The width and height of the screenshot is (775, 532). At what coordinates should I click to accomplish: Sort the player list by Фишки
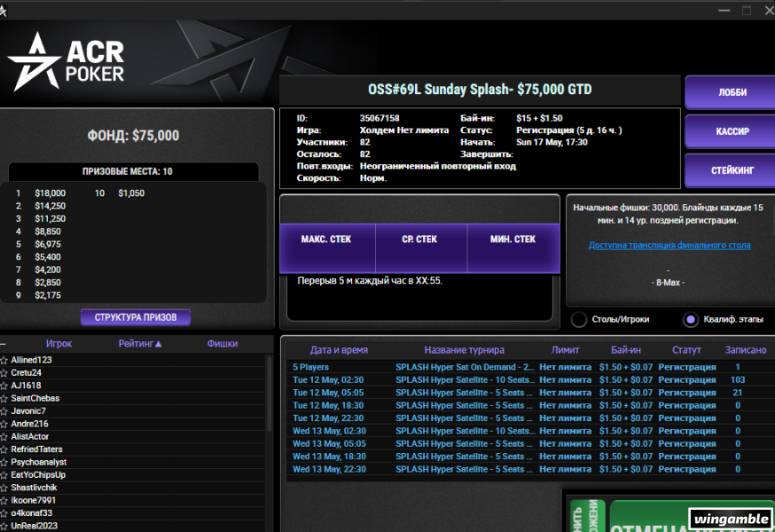223,344
